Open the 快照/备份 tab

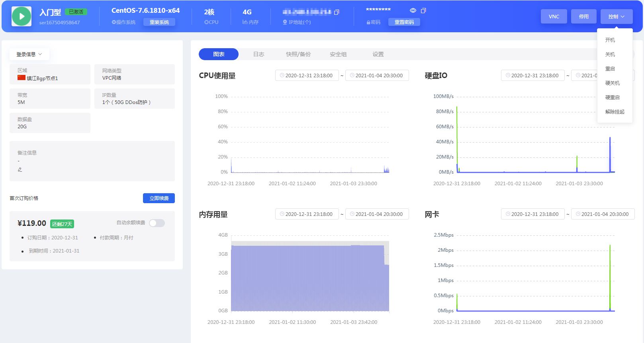(298, 54)
